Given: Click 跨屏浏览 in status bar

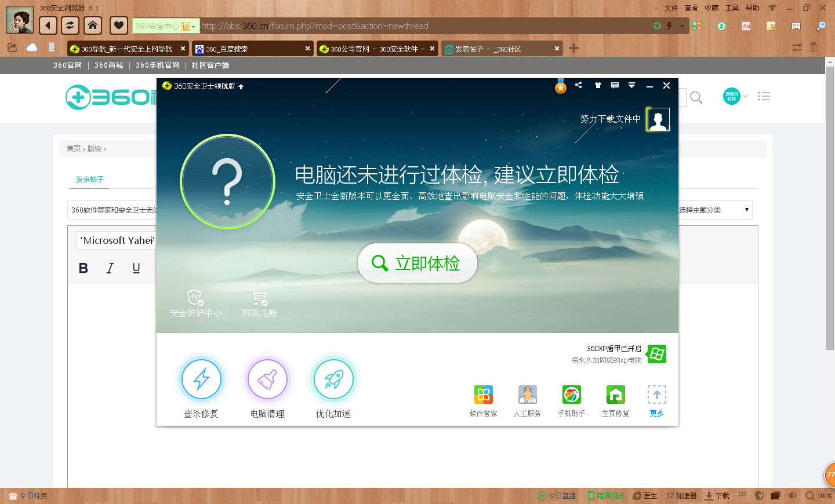Looking at the screenshot, I should [606, 496].
